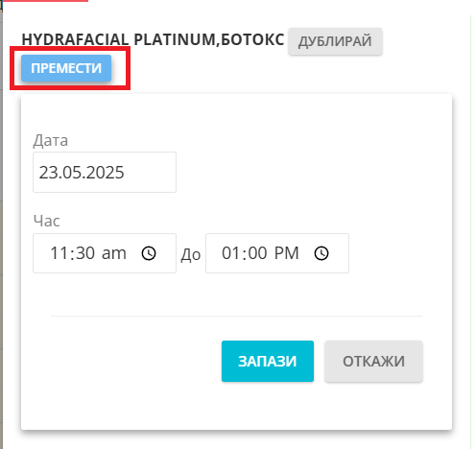Select the am period in start time

coord(114,253)
